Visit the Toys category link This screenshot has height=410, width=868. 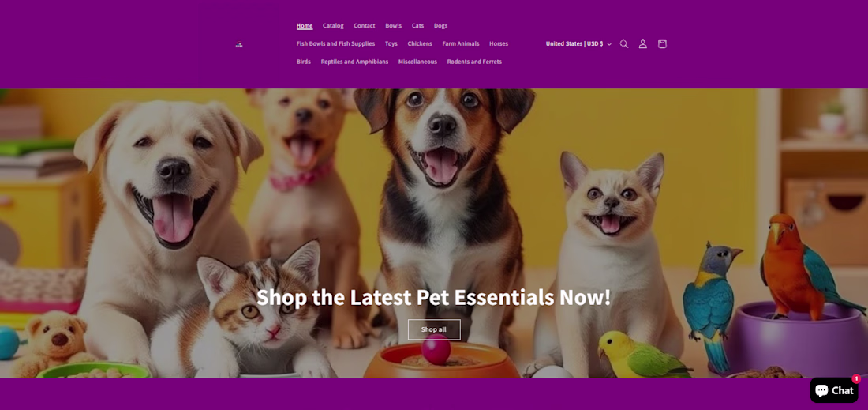391,43
